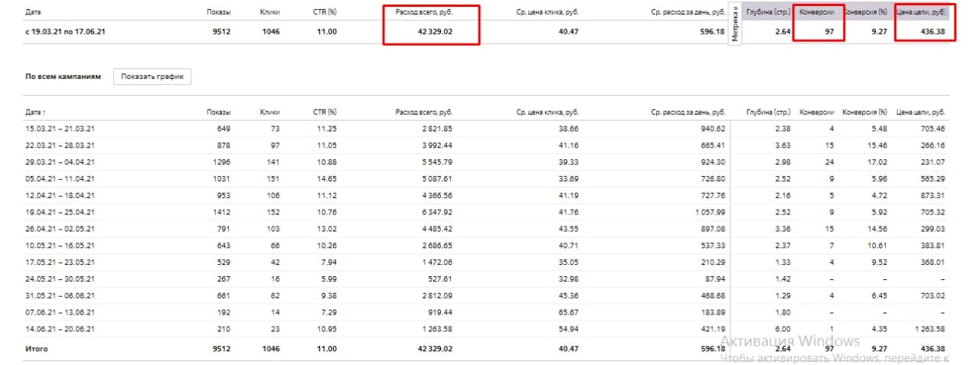Sort the weekly table by Расход всего, руб.
Image resolution: width=980 pixels, height=365 pixels.
pos(423,112)
